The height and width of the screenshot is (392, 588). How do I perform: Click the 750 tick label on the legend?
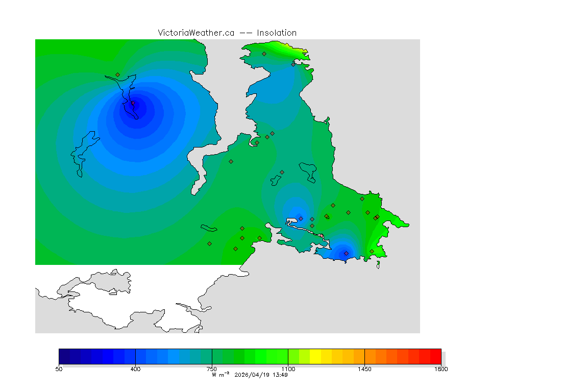(211, 369)
